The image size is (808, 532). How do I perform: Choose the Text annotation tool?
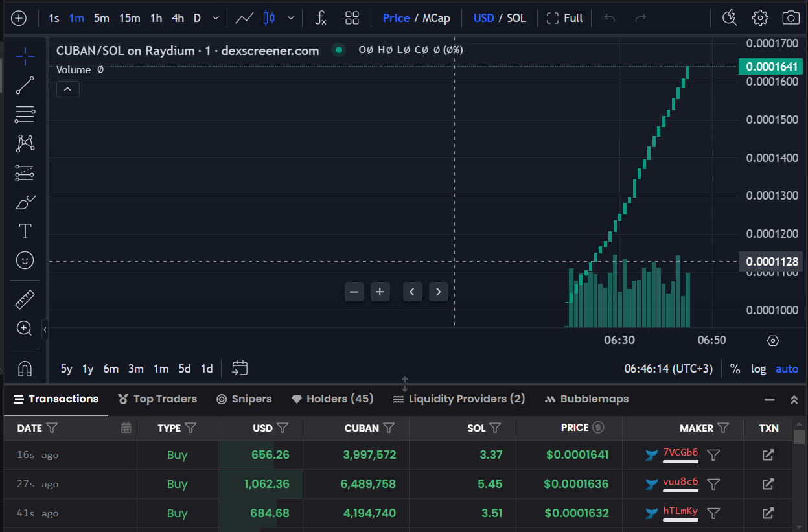click(25, 231)
